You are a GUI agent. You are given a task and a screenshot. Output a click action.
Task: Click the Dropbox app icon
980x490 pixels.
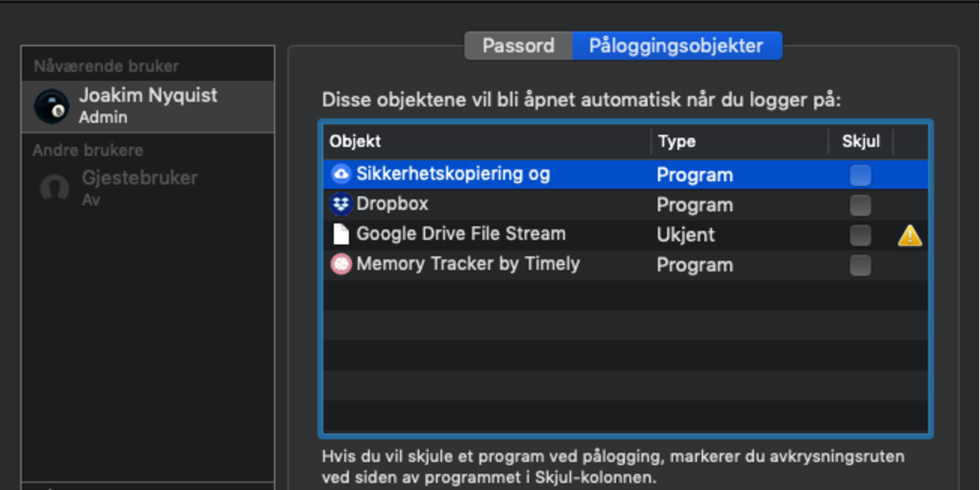(341, 204)
